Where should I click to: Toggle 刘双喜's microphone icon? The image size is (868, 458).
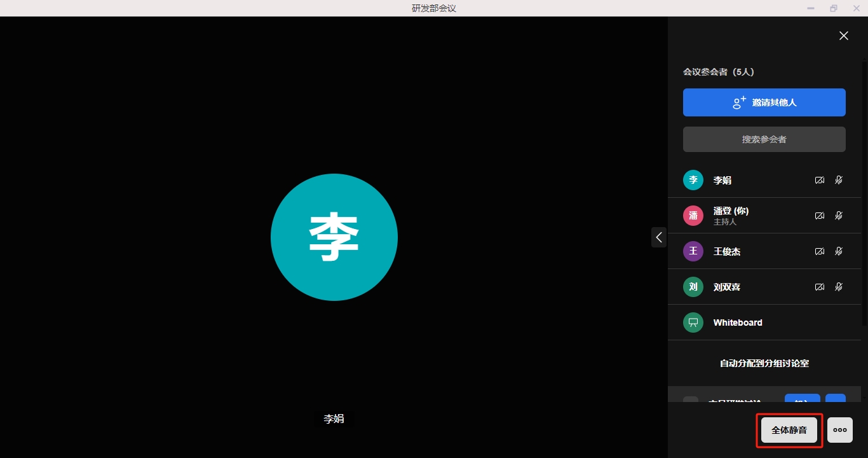839,287
